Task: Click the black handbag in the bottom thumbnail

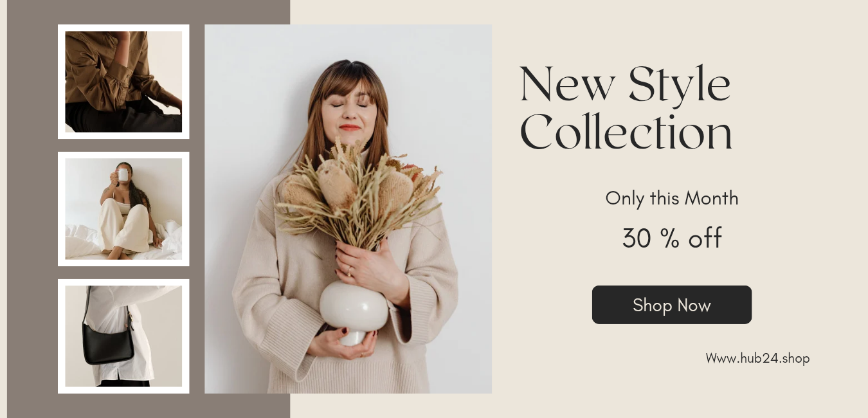Action: 108,343
